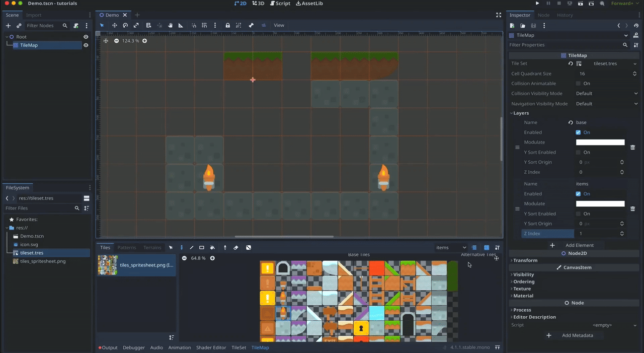Instantiate a child scene link icon
This screenshot has width=644, height=353.
[x=19, y=25]
